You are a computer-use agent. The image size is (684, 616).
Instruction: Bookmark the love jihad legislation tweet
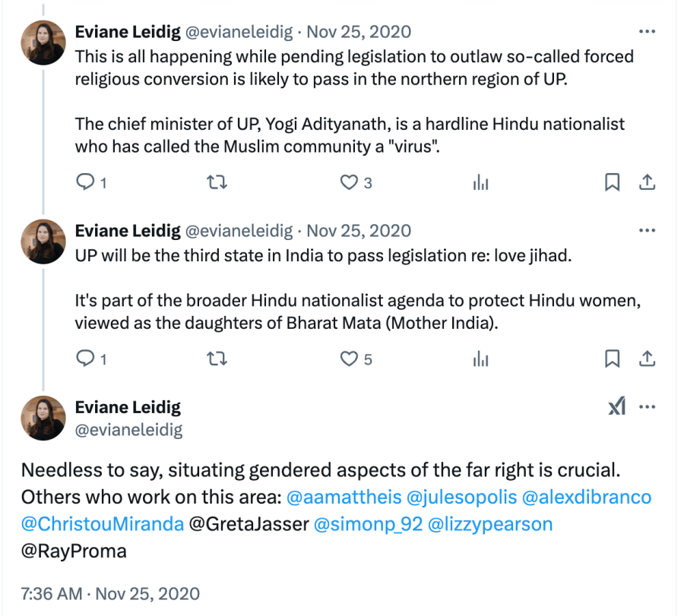pyautogui.click(x=612, y=359)
